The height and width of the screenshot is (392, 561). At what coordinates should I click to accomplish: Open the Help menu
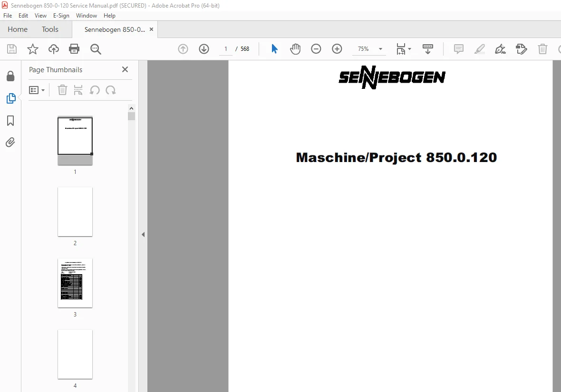point(109,16)
